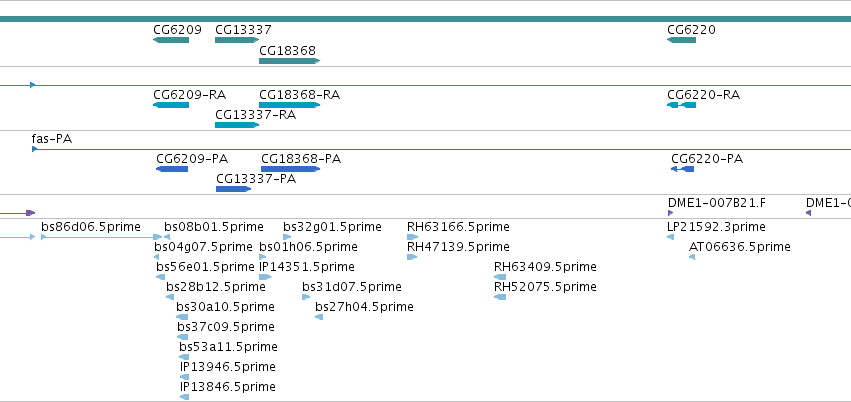The width and height of the screenshot is (851, 402).
Task: Click the CG6209 gene label
Action: [177, 30]
